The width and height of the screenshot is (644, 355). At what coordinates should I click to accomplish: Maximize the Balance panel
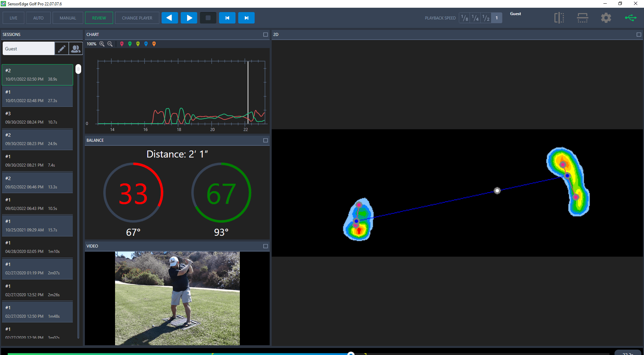(x=265, y=140)
